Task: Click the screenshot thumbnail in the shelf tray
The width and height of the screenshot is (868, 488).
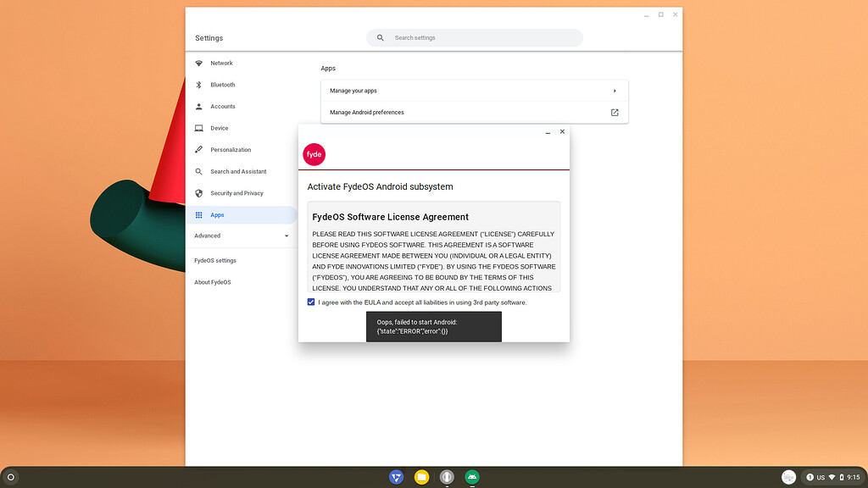Action: [789, 477]
